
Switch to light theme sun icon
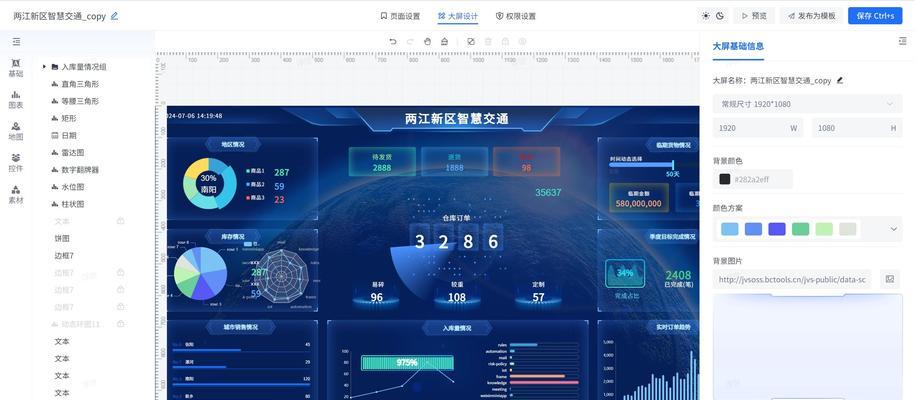click(x=706, y=16)
